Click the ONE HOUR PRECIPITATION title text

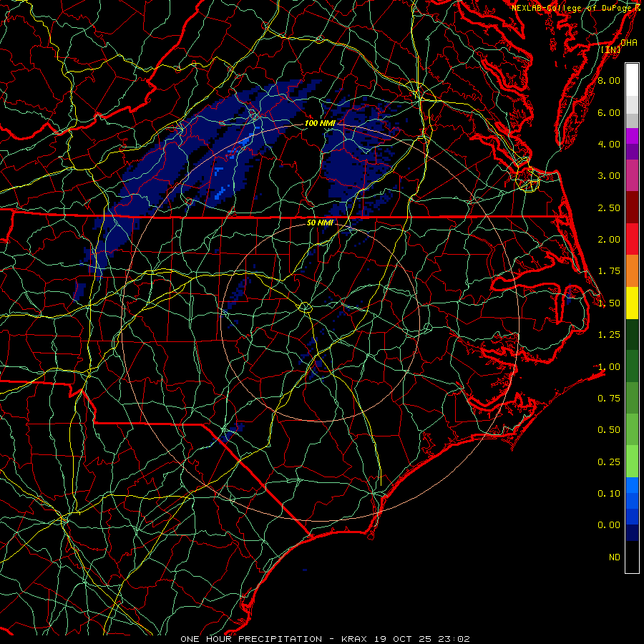coord(251,639)
